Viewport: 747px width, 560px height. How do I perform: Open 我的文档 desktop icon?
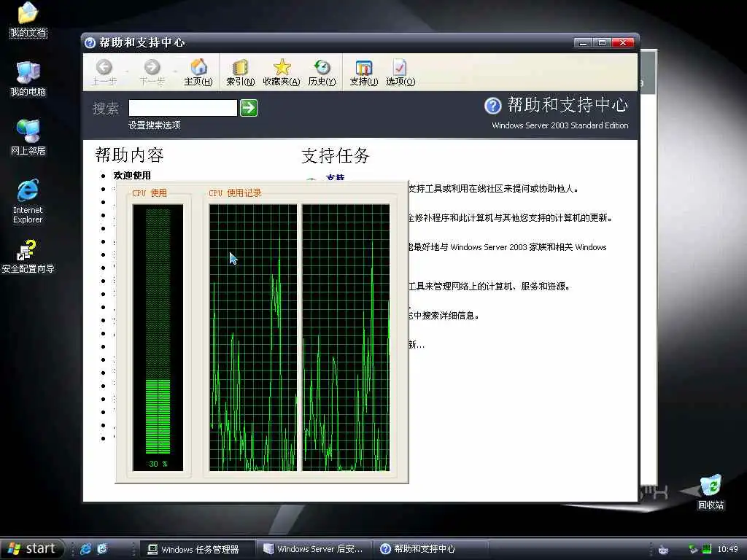pos(28,20)
